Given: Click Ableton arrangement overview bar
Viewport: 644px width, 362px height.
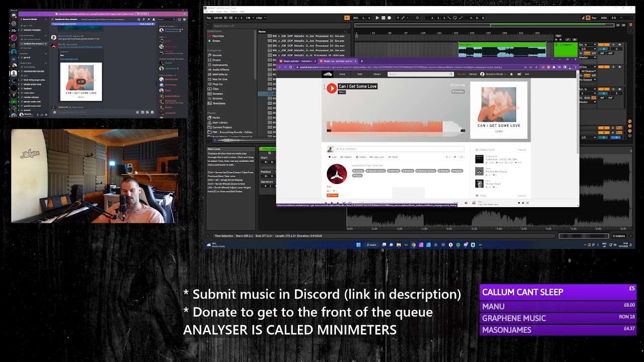Looking at the screenshot, I should pyautogui.click(x=485, y=25).
